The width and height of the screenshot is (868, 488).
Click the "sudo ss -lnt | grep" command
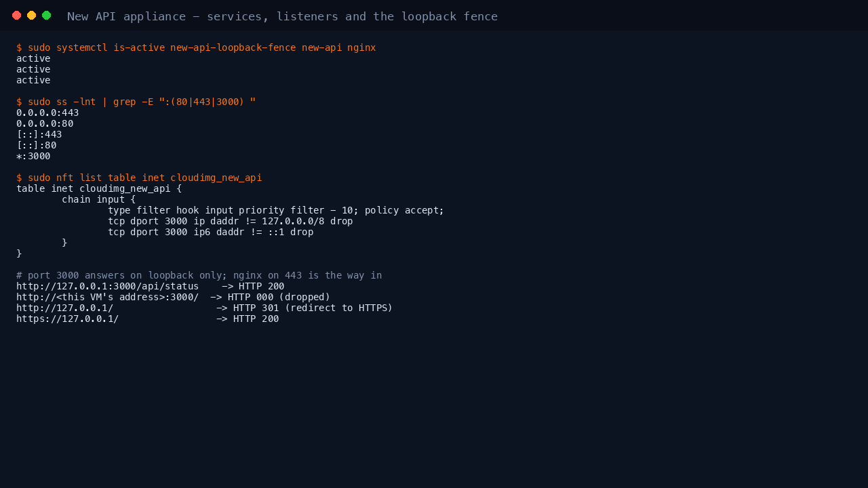(136, 102)
